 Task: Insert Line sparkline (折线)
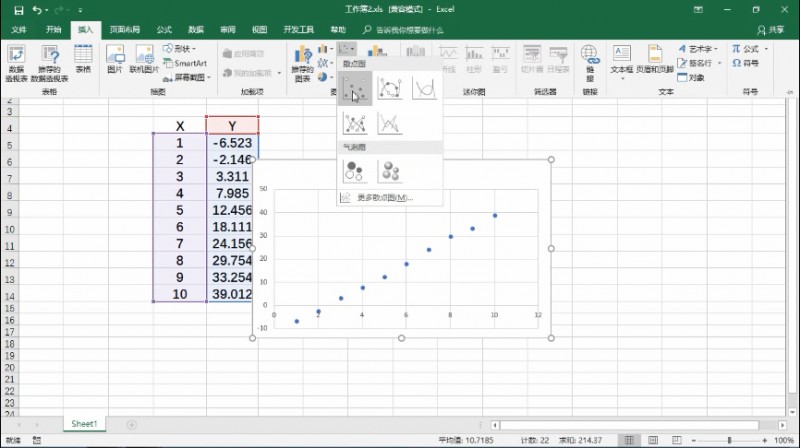point(448,59)
